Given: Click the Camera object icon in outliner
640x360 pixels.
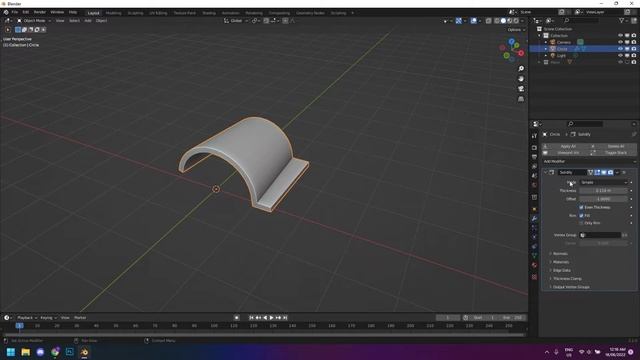Looking at the screenshot, I should 553,42.
